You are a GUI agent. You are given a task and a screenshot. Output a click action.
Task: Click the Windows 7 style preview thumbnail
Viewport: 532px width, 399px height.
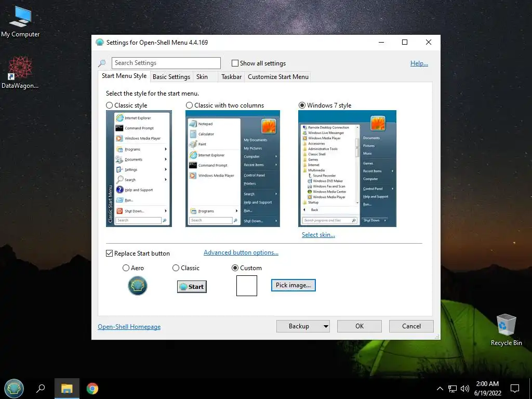[x=347, y=169]
